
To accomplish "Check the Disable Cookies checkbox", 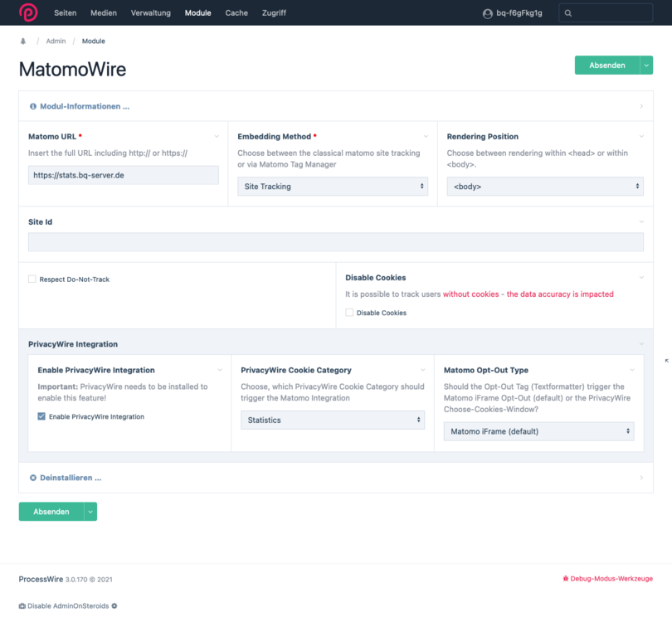I will (x=349, y=313).
